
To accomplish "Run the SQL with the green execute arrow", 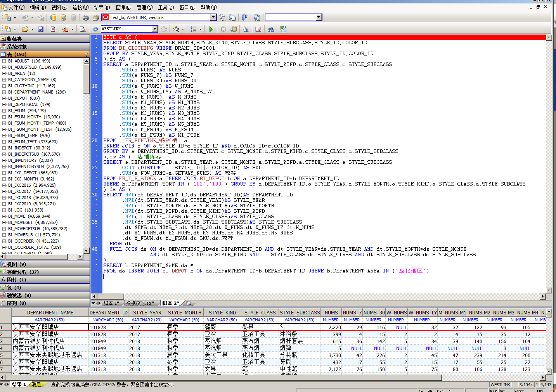I will [x=211, y=29].
